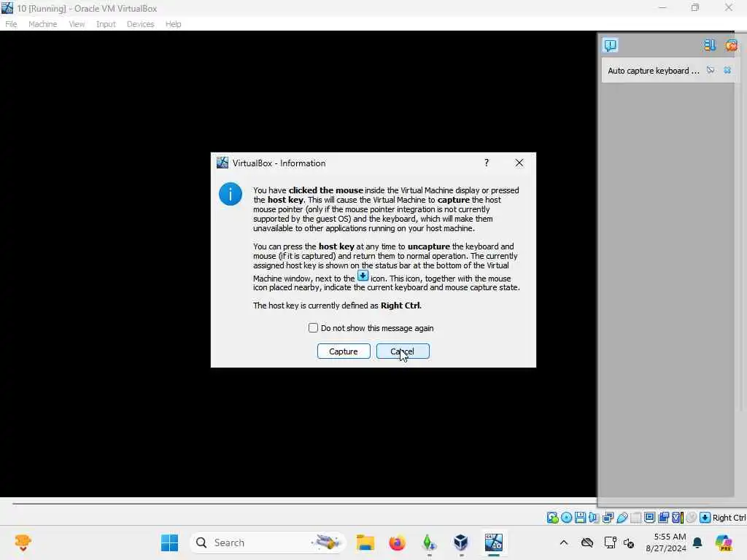
Task: Launch Firefox from the taskbar
Action: tap(397, 542)
